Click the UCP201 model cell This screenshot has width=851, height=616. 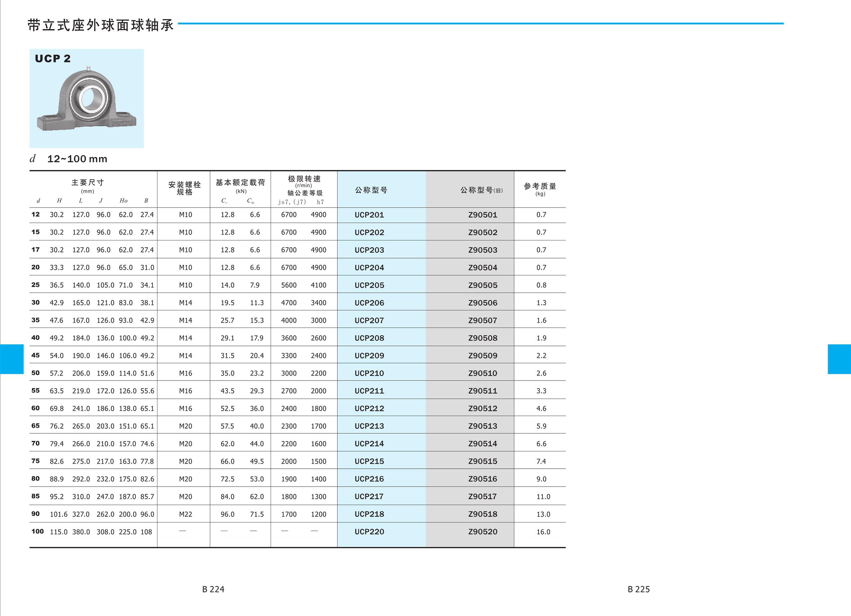tap(369, 215)
